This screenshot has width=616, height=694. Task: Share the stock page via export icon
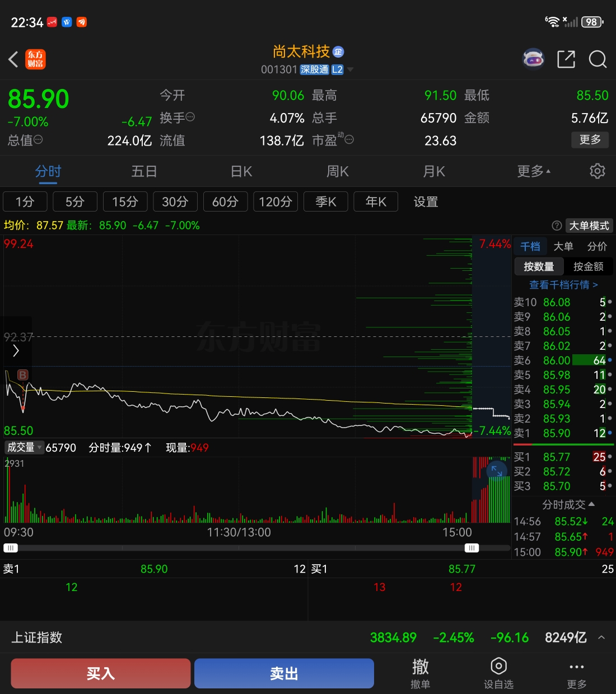click(x=566, y=59)
